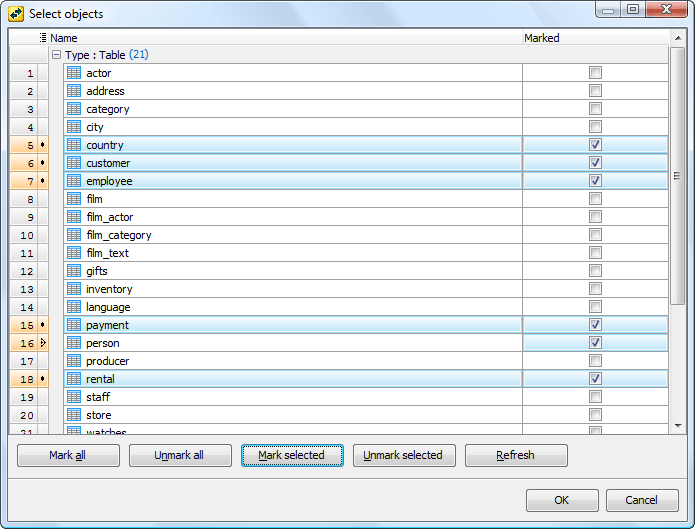Collapse the Type : Table group

56,55
